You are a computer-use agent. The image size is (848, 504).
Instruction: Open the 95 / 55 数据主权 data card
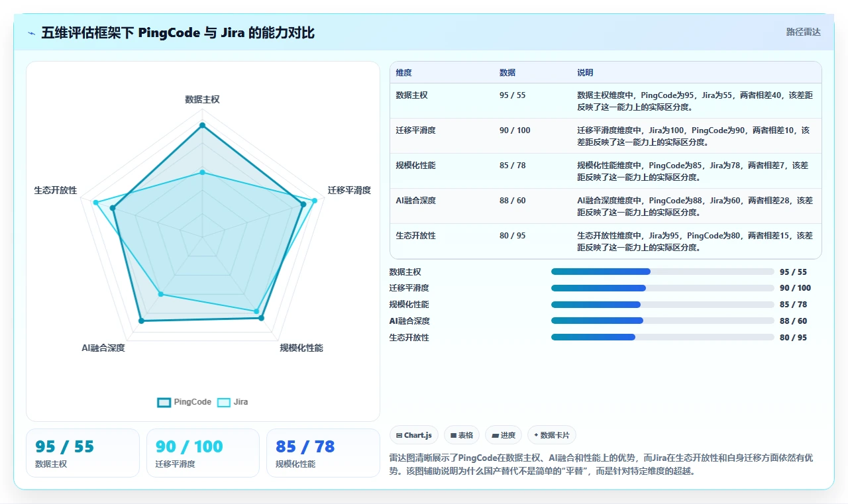[83, 453]
